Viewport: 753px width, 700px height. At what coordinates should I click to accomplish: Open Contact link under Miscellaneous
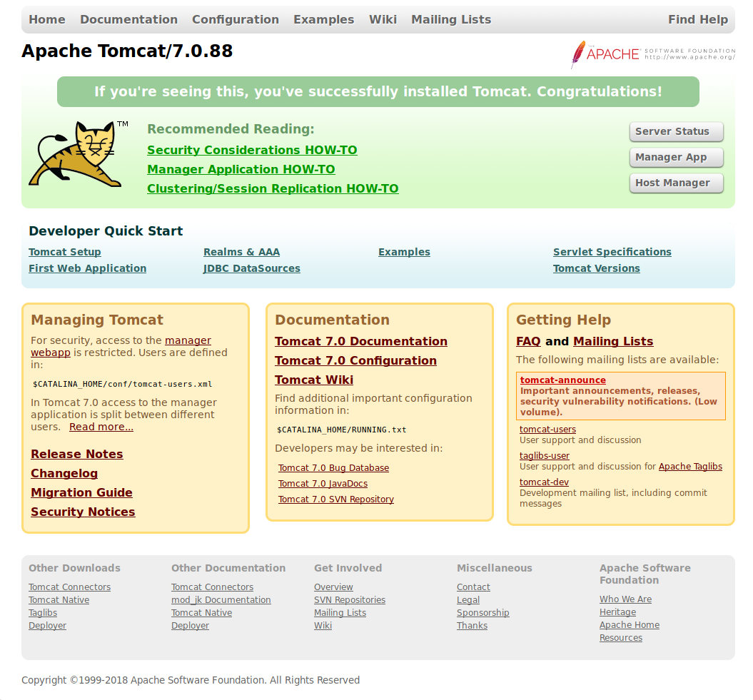(473, 587)
